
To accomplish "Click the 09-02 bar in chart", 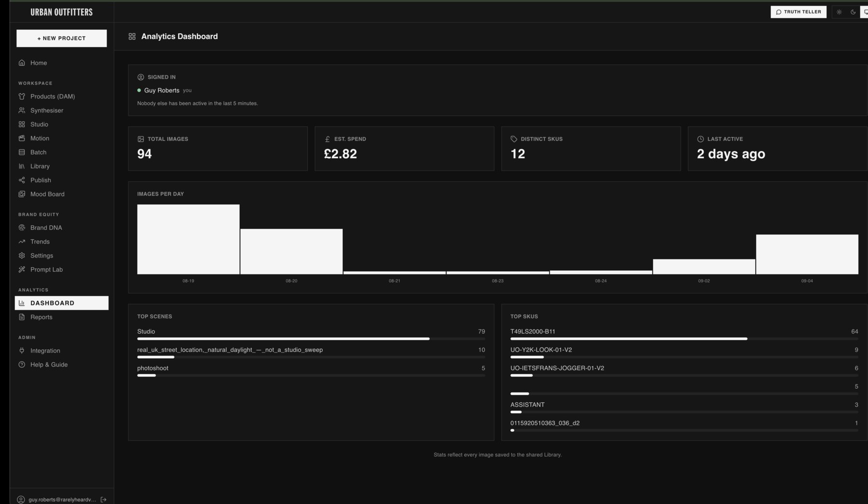I will click(704, 267).
